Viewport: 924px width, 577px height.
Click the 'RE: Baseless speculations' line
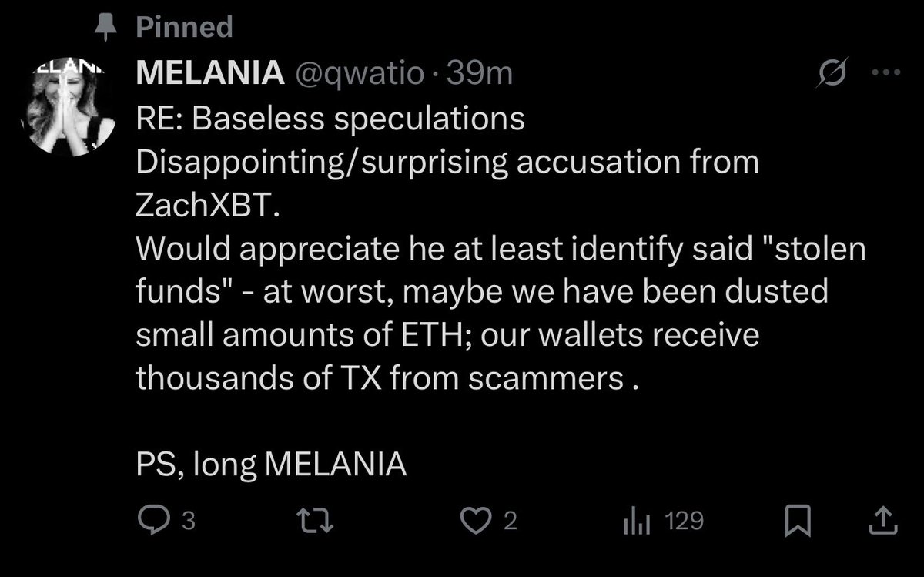tap(330, 119)
